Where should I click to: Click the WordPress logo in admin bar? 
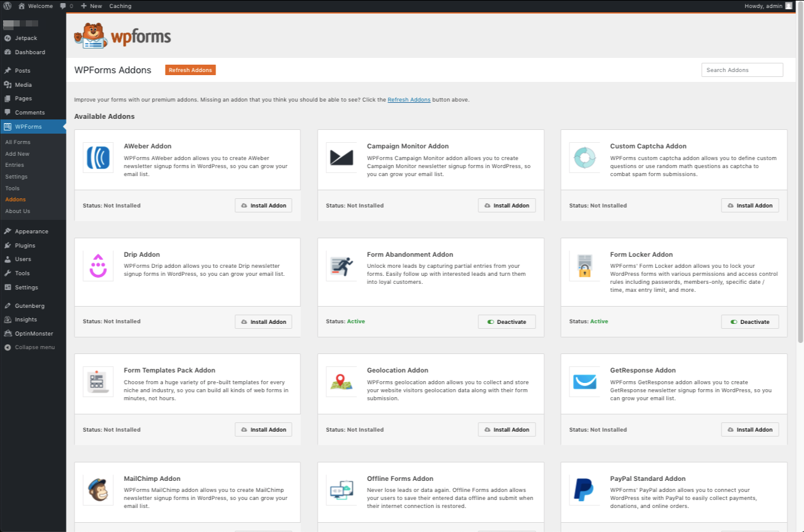coord(7,6)
